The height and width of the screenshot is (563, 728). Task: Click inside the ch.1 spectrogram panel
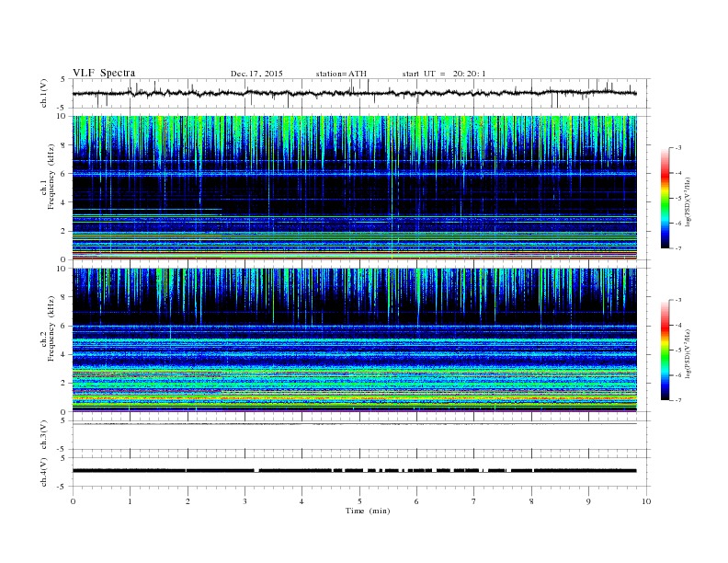pyautogui.click(x=354, y=188)
